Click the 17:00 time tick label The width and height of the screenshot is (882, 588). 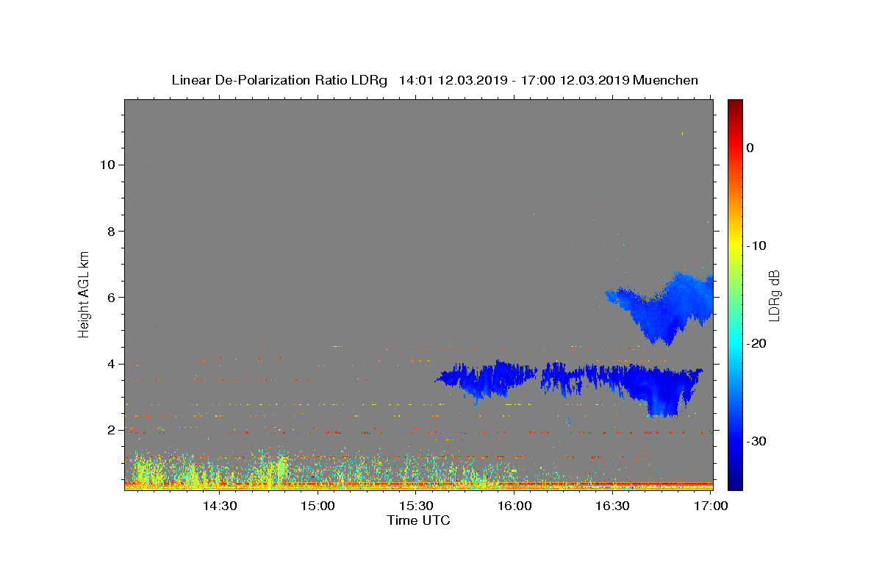(x=711, y=506)
